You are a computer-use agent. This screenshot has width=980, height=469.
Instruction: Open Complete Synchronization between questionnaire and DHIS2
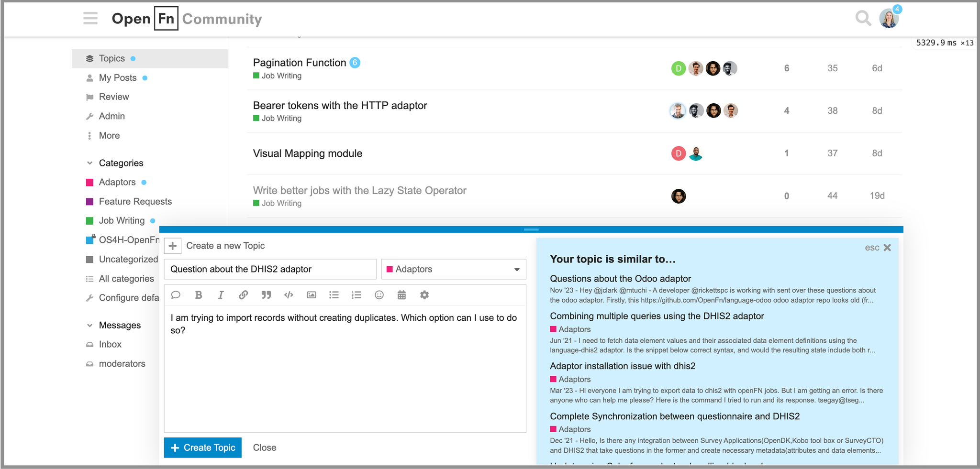pos(675,416)
